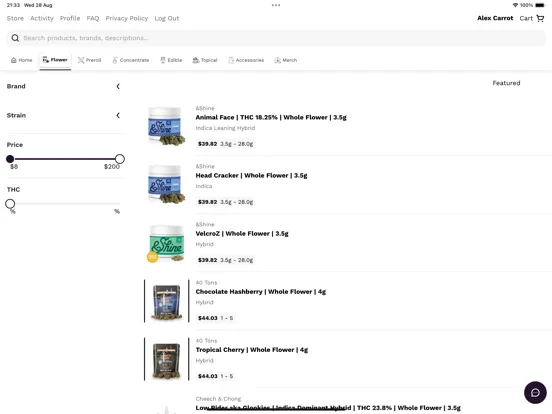Image resolution: width=552 pixels, height=414 pixels.
Task: Open the Animal Face product title
Action: pos(271,118)
